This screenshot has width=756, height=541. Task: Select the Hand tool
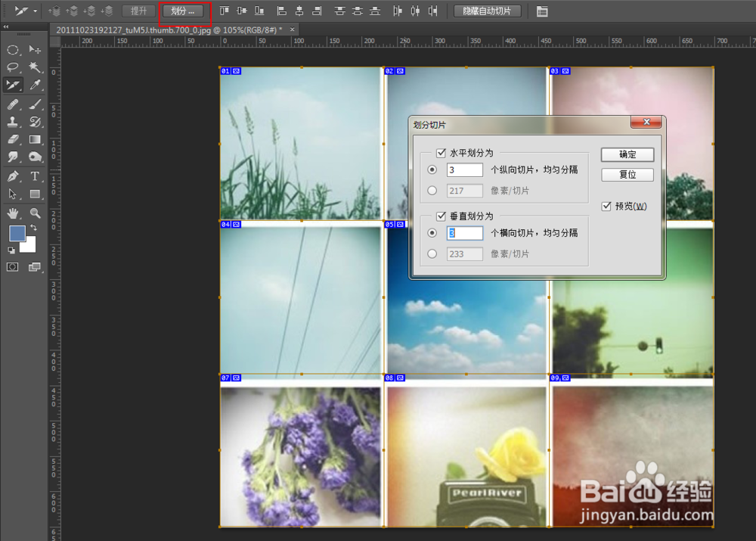[x=13, y=213]
